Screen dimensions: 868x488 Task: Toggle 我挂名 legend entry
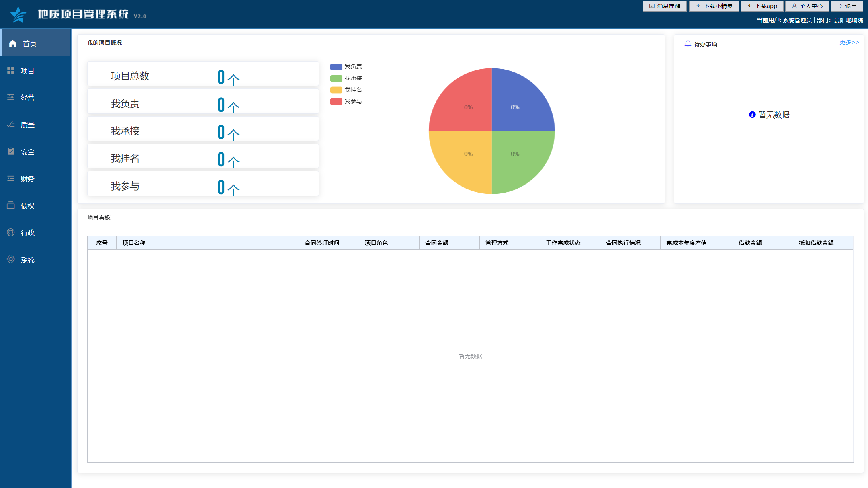(346, 90)
